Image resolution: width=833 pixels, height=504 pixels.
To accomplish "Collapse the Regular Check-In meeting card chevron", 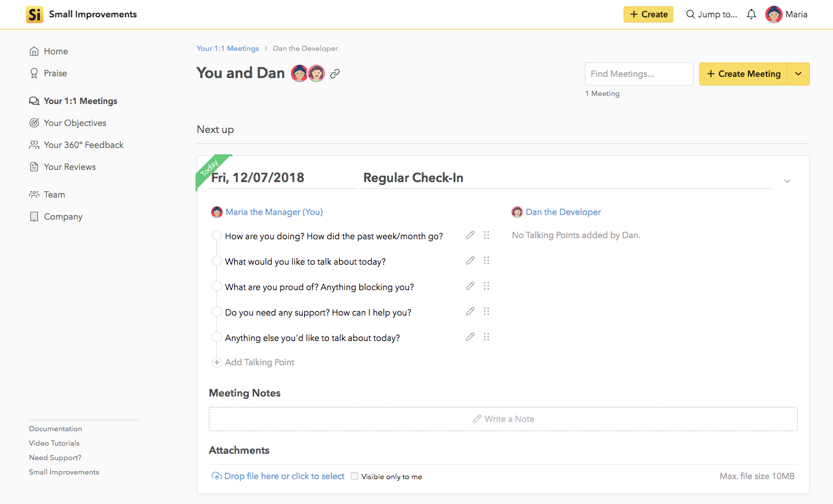I will [787, 181].
